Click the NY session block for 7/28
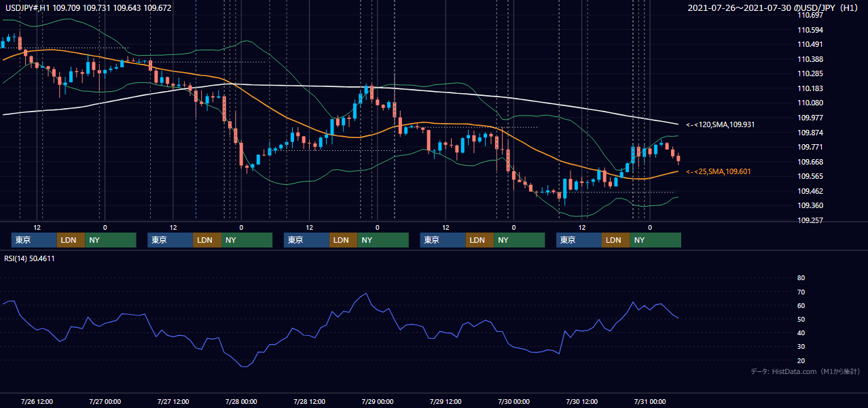 click(x=383, y=240)
